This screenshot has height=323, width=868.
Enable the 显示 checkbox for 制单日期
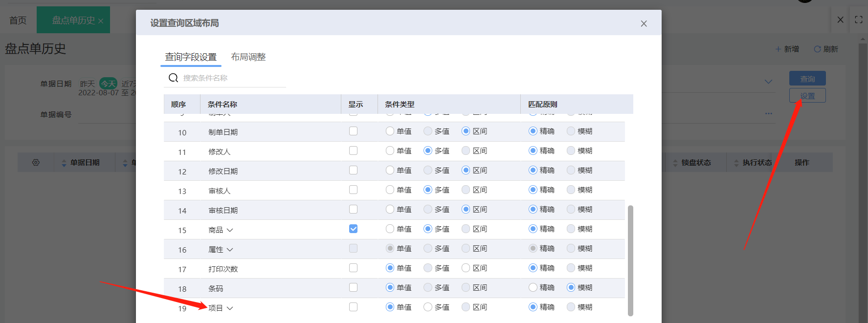[353, 131]
